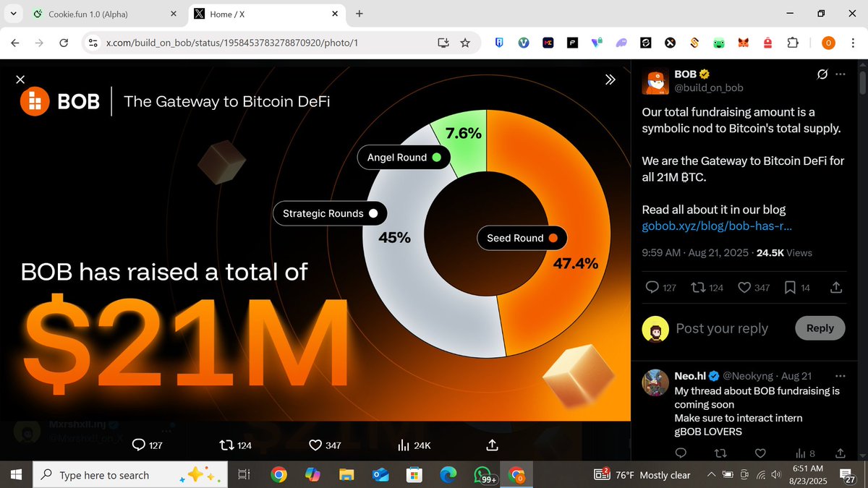Open the black P square extension
Image resolution: width=868 pixels, height=488 pixels.
point(572,43)
